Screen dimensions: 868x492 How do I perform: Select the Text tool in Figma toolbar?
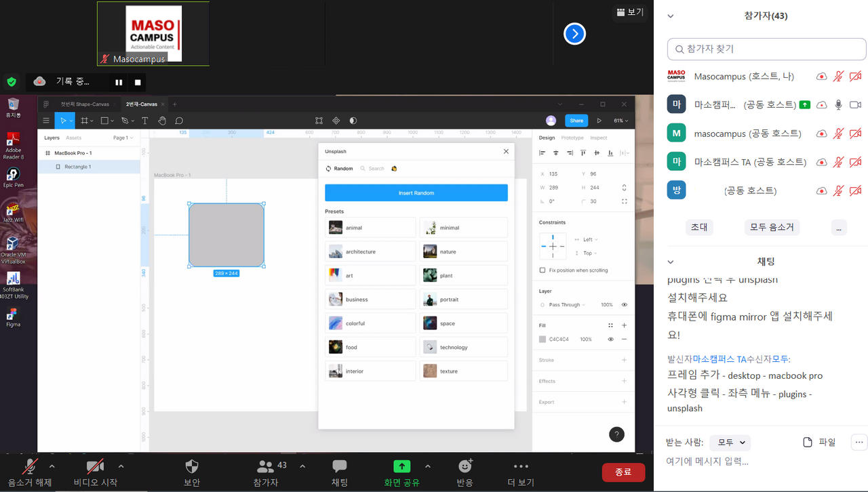coord(144,121)
